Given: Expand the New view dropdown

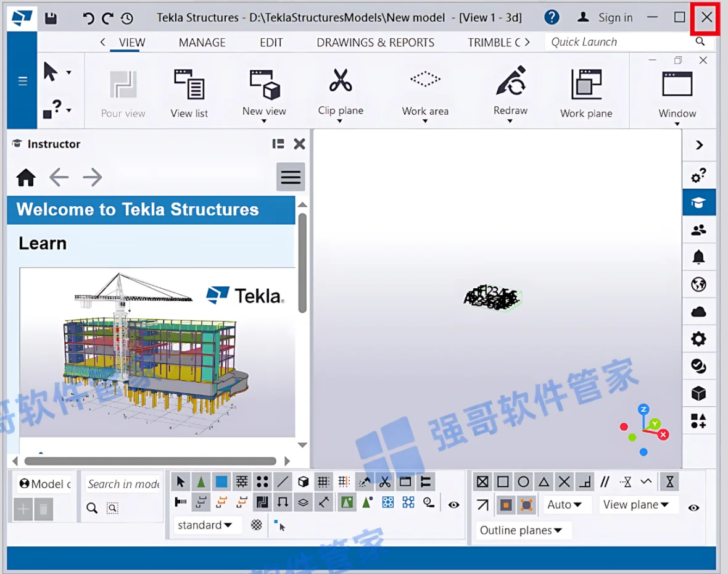Looking at the screenshot, I should [x=263, y=121].
